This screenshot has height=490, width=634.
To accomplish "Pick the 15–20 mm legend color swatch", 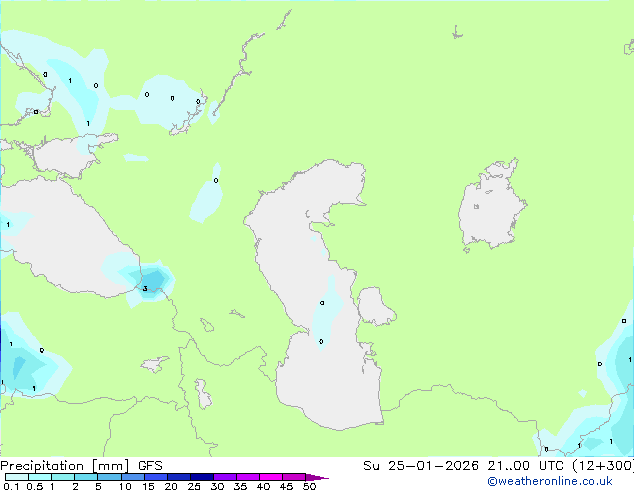I will [155, 477].
